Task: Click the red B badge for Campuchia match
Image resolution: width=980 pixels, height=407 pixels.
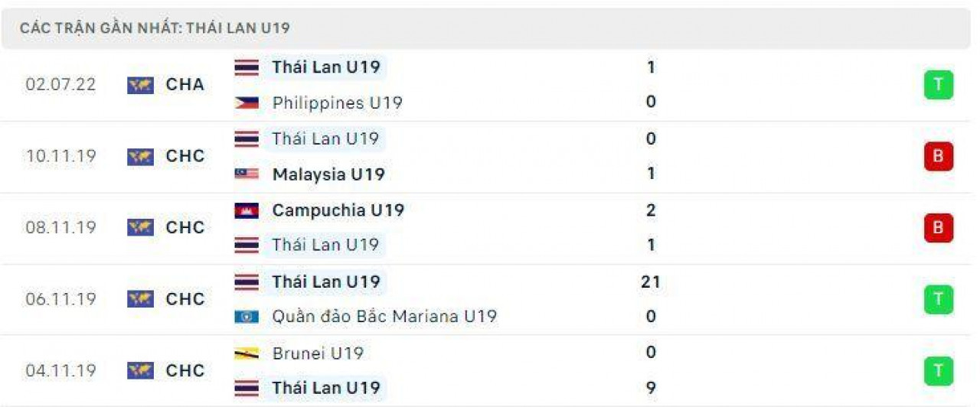Action: click(x=938, y=228)
